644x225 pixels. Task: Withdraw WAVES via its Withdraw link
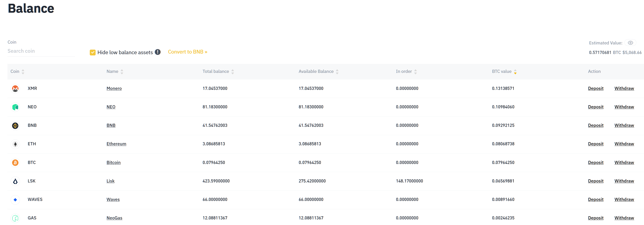point(624,199)
